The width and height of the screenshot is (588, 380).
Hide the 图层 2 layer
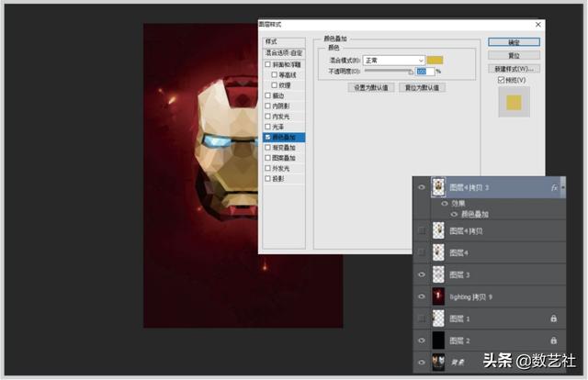point(422,341)
